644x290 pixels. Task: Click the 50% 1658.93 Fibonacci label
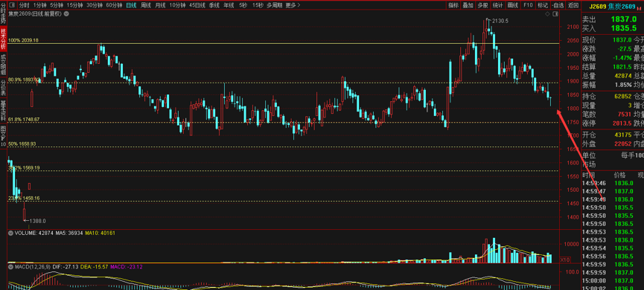click(22, 144)
